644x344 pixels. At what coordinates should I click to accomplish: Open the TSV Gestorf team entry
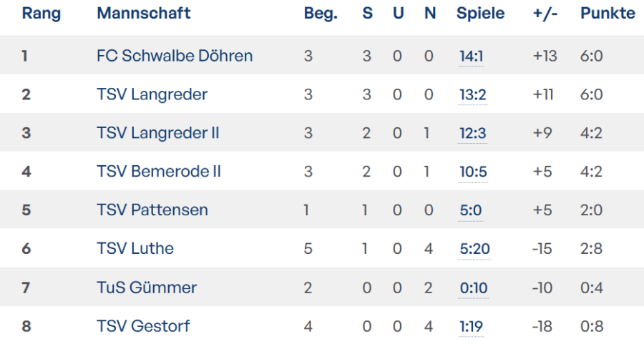tap(143, 326)
